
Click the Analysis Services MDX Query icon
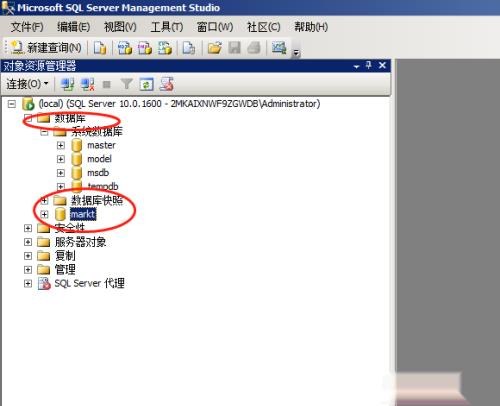[x=125, y=48]
